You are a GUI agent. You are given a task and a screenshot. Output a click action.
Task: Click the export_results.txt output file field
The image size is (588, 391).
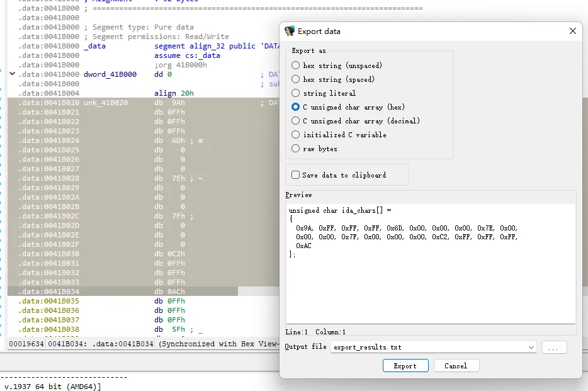click(428, 347)
